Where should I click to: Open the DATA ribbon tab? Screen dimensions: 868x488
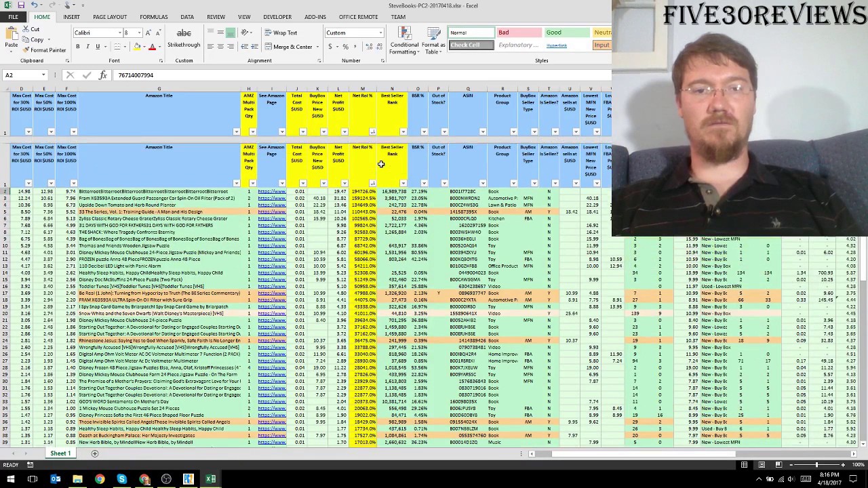point(187,17)
